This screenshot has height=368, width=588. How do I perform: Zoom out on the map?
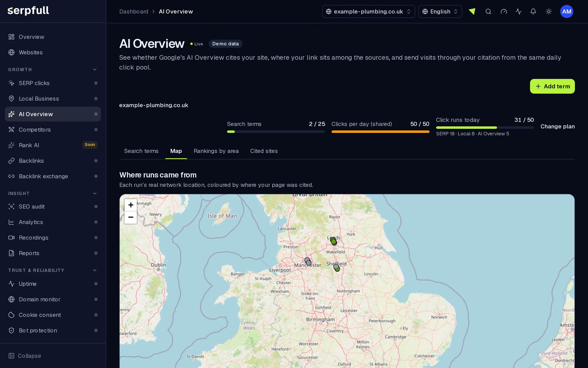point(131,217)
